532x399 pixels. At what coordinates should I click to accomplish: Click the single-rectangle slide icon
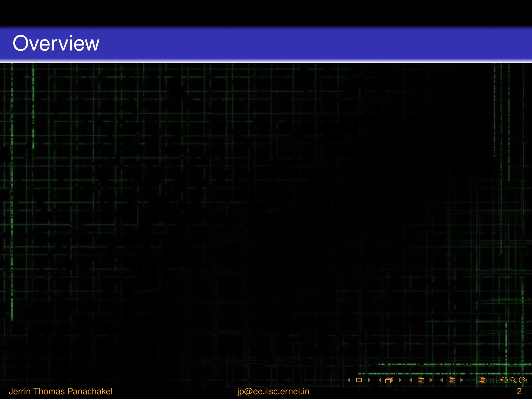(359, 380)
